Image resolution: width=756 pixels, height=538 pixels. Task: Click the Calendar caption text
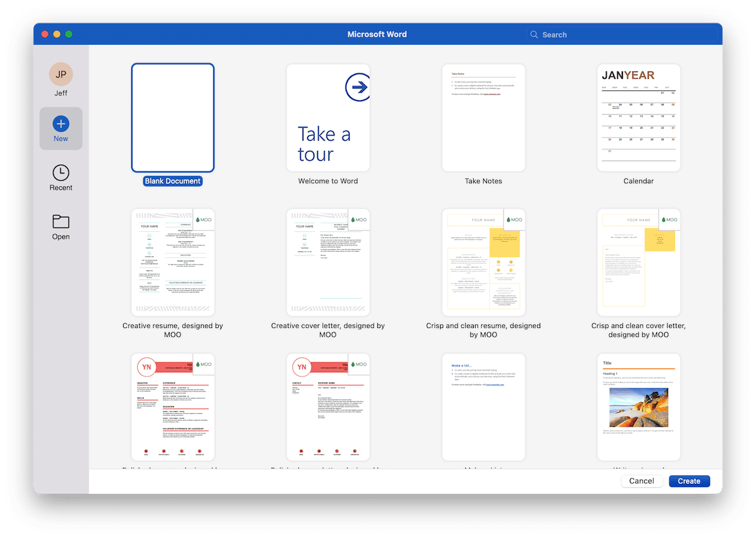[x=639, y=181]
